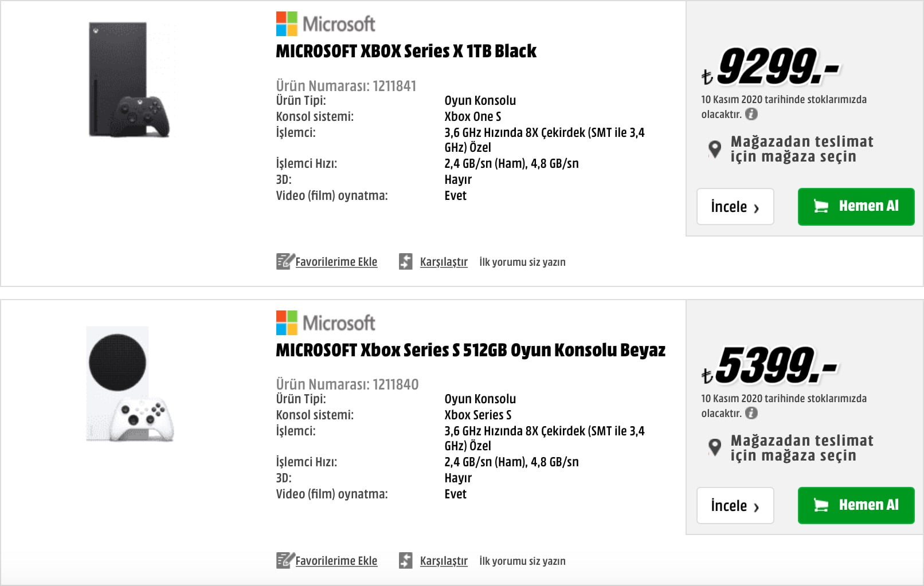The height and width of the screenshot is (586, 924).
Task: Click the Karşılaştır arrows icon for Xbox Series X
Action: [406, 261]
